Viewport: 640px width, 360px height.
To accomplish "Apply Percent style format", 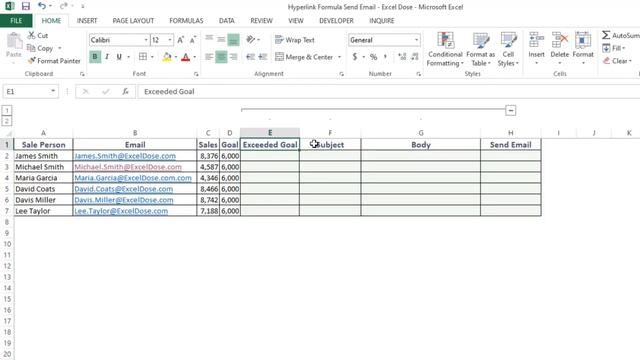I will tap(373, 57).
